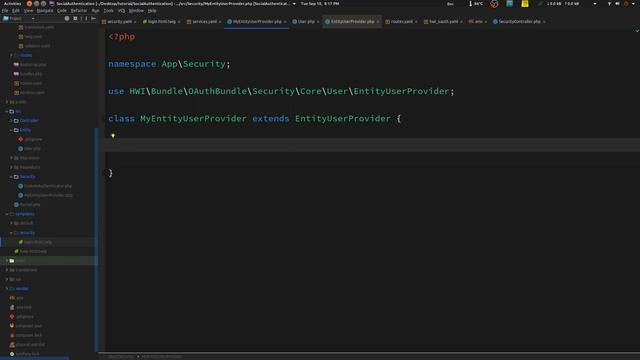Select composer.lock in project tree
This screenshot has width=640, height=360.
click(26, 335)
